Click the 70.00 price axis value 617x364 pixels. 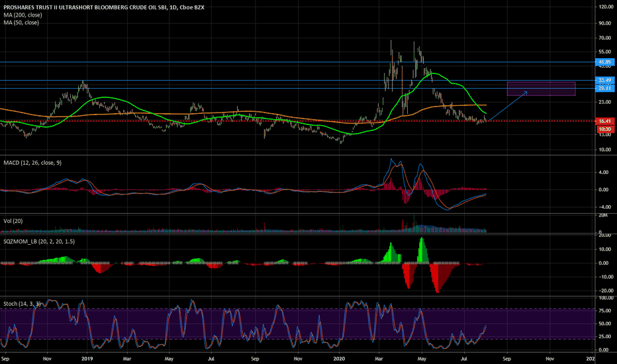605,38
